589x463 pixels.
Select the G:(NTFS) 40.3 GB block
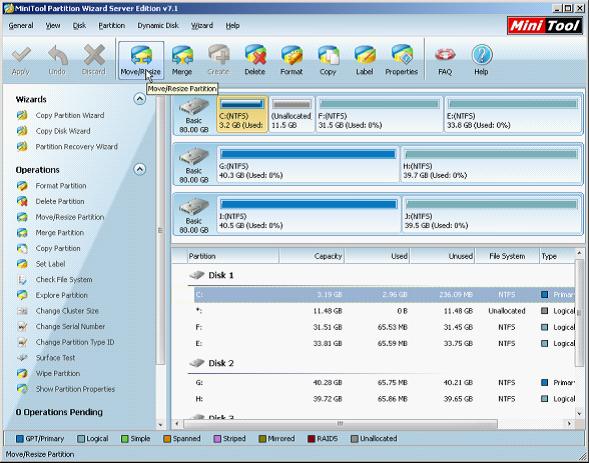(x=308, y=164)
